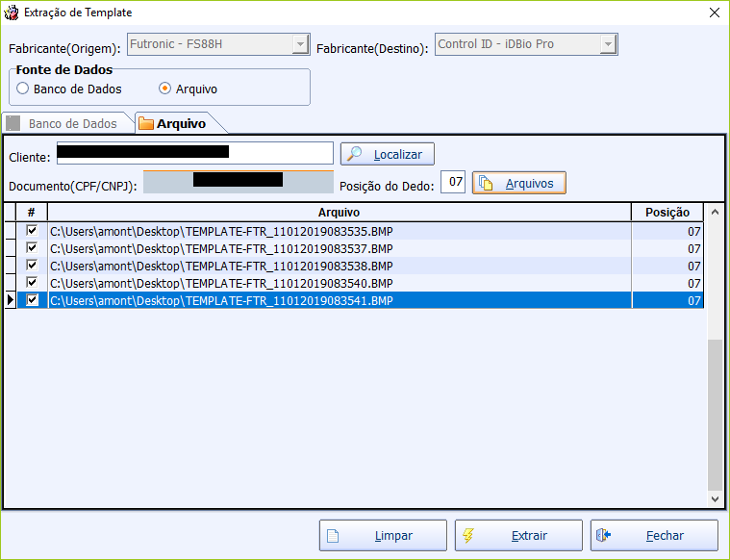Image resolution: width=730 pixels, height=560 pixels.
Task: Select the Banco de Dados radio button
Action: [x=22, y=89]
